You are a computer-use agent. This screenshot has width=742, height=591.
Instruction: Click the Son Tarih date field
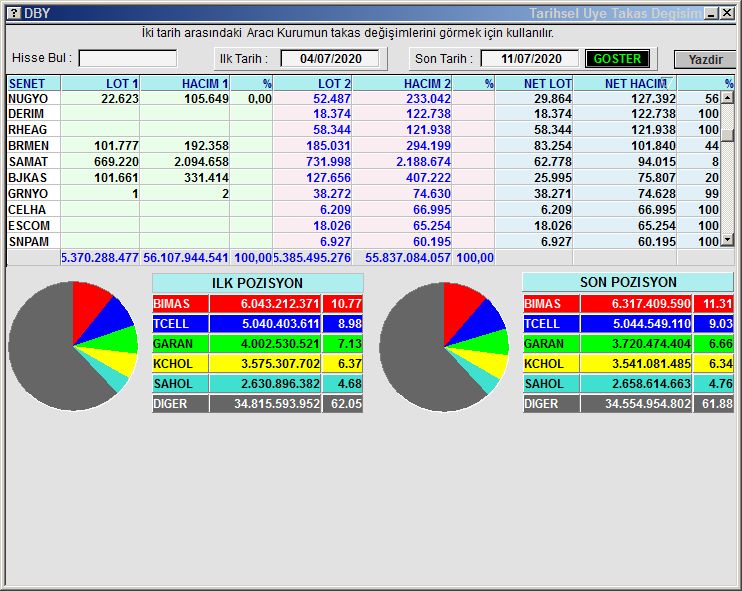[530, 59]
